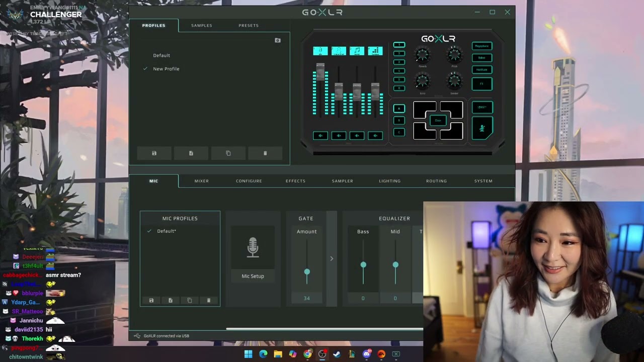Delete the selected profile

pos(265,153)
